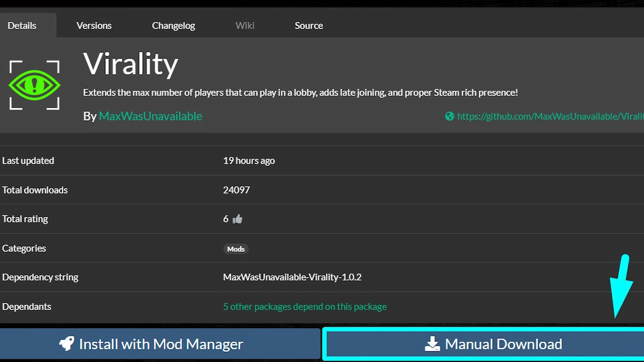Click the thumbs-up icon beside the rating
This screenshot has height=362, width=644.
(238, 219)
